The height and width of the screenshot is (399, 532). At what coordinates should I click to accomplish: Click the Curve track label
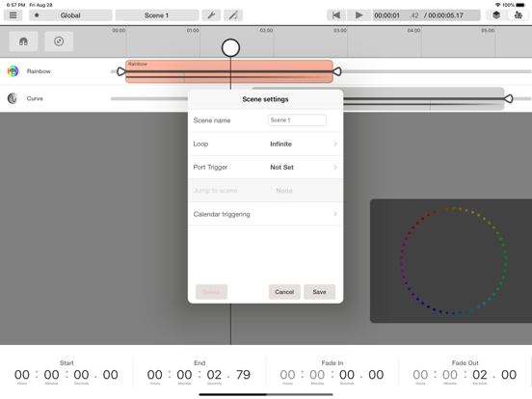click(35, 98)
